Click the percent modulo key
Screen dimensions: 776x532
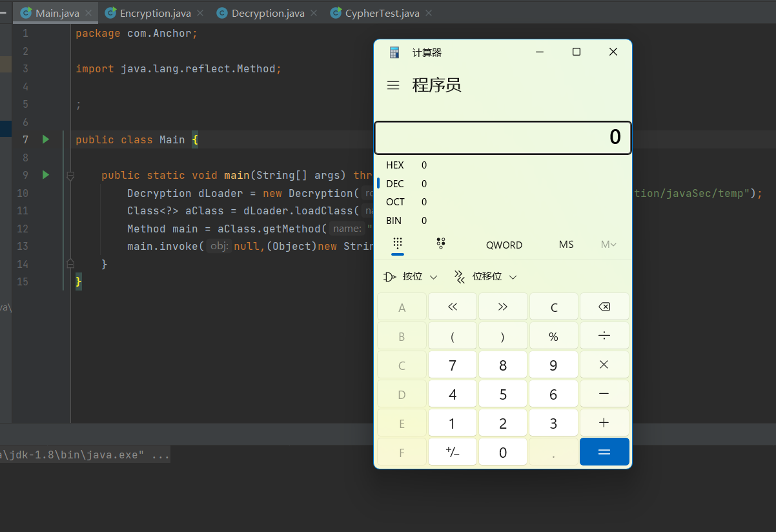point(553,336)
